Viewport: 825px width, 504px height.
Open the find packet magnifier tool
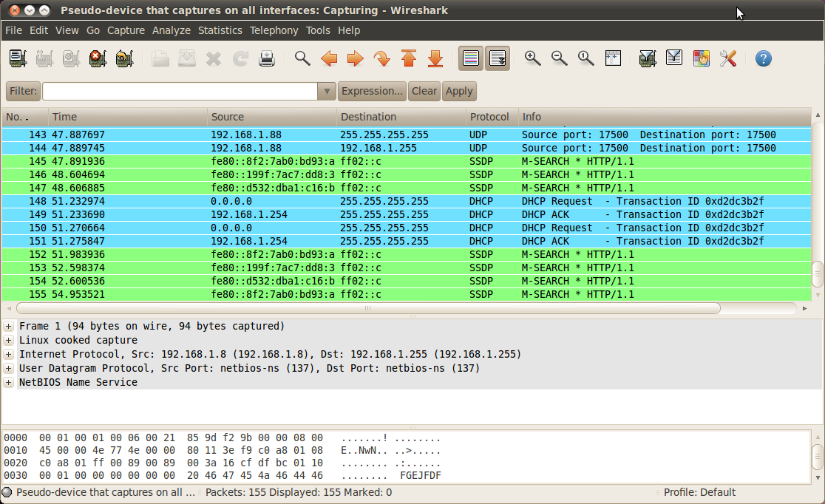point(302,58)
